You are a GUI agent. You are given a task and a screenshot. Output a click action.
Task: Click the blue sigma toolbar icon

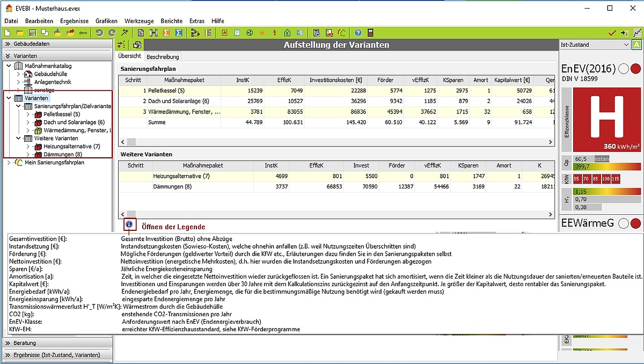(x=179, y=33)
